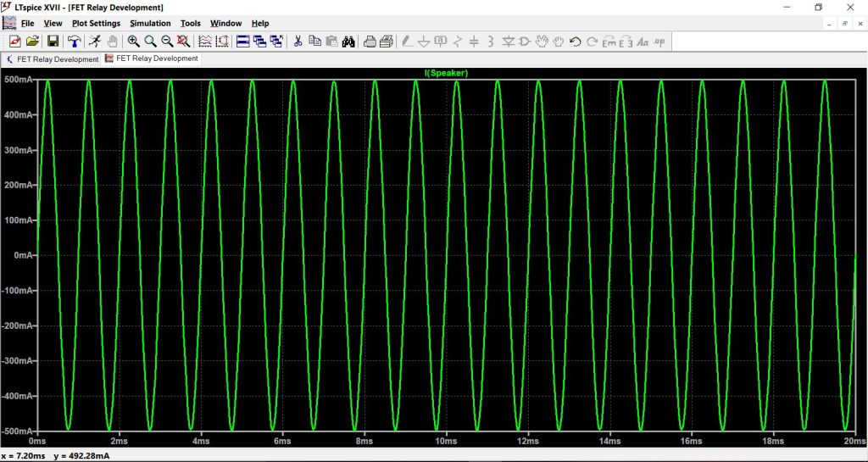The width and height of the screenshot is (868, 462).
Task: Click the 10ms time axis label
Action: click(x=446, y=441)
